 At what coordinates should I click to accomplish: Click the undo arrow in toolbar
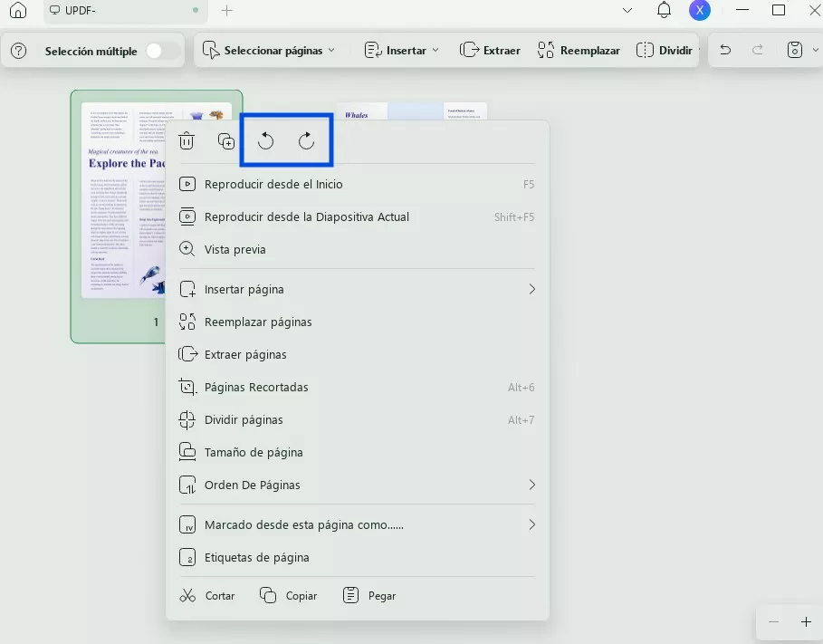(x=725, y=50)
